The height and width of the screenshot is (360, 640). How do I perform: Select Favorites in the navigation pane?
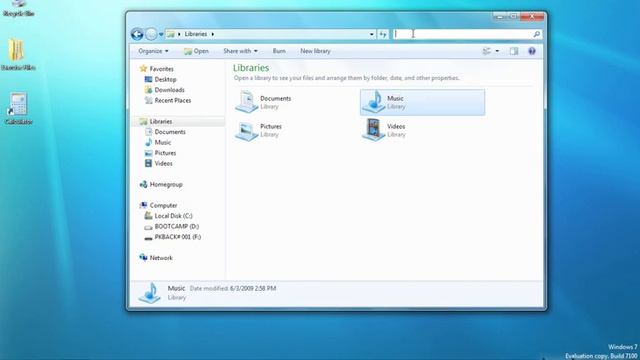coord(161,69)
